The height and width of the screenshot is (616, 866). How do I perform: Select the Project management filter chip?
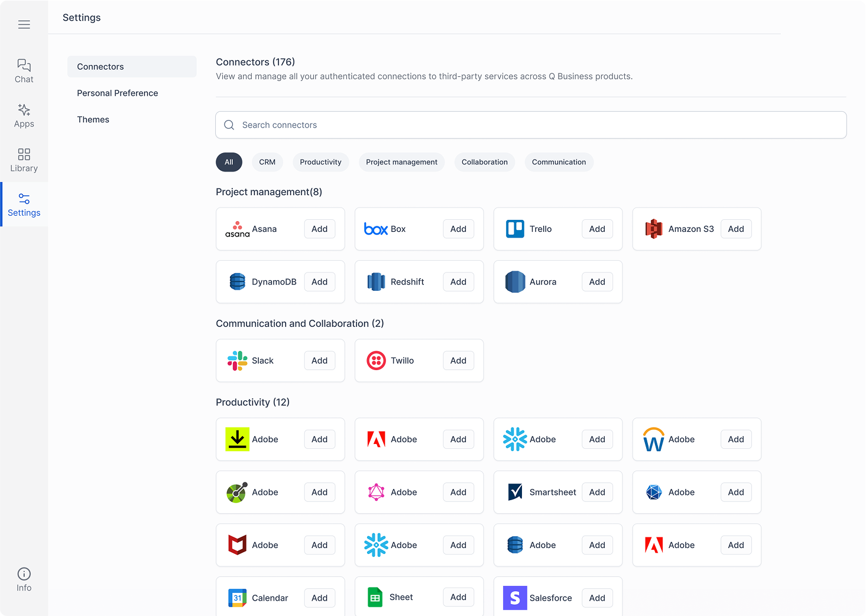coord(402,162)
